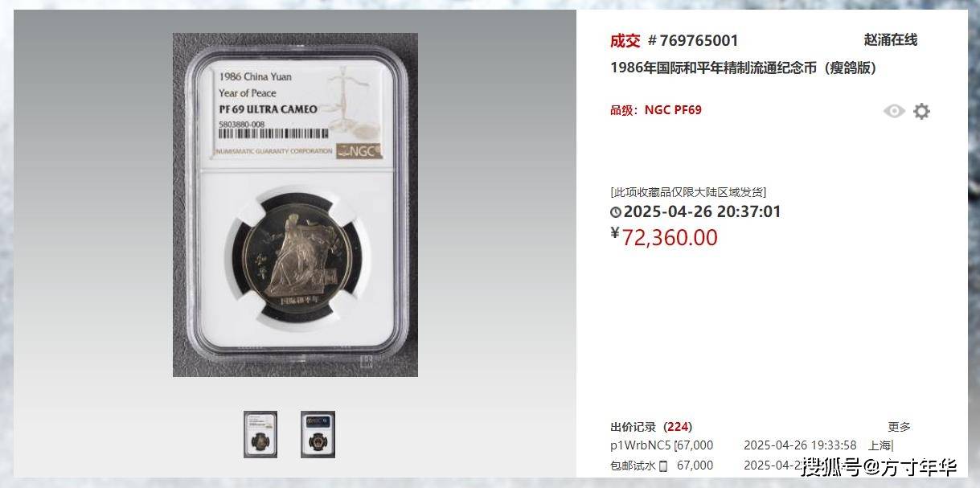Image resolution: width=980 pixels, height=488 pixels.
Task: Click lot number 769765001
Action: (693, 40)
